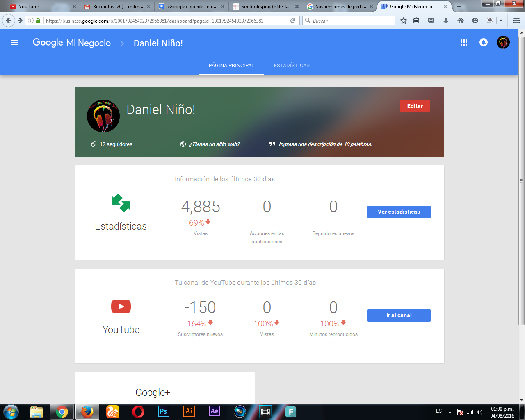Open the Firefox main menu button
This screenshot has width=525, height=420.
click(516, 21)
